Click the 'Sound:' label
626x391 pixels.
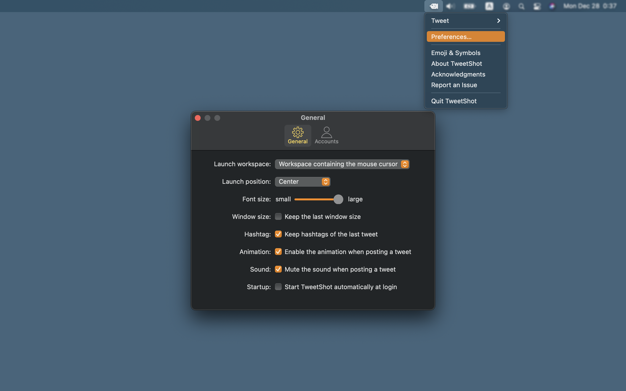coord(260,270)
